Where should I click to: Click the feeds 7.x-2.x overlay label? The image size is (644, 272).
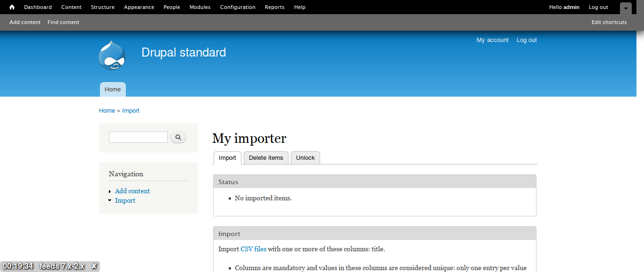pos(62,266)
